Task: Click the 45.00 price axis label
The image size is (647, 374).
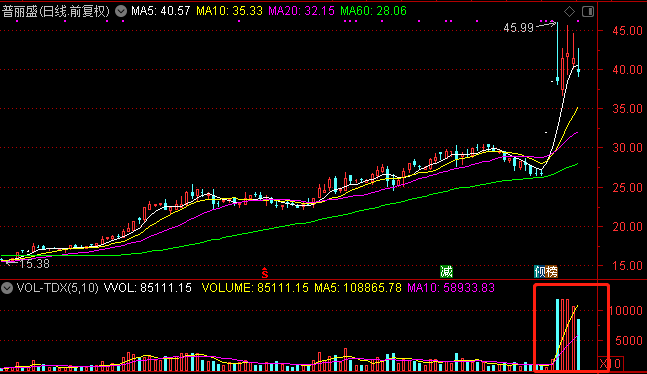Action: (x=627, y=31)
